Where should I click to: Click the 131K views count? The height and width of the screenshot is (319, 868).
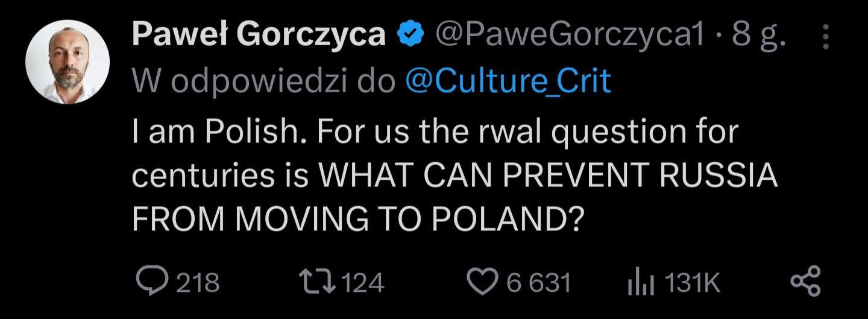691,283
